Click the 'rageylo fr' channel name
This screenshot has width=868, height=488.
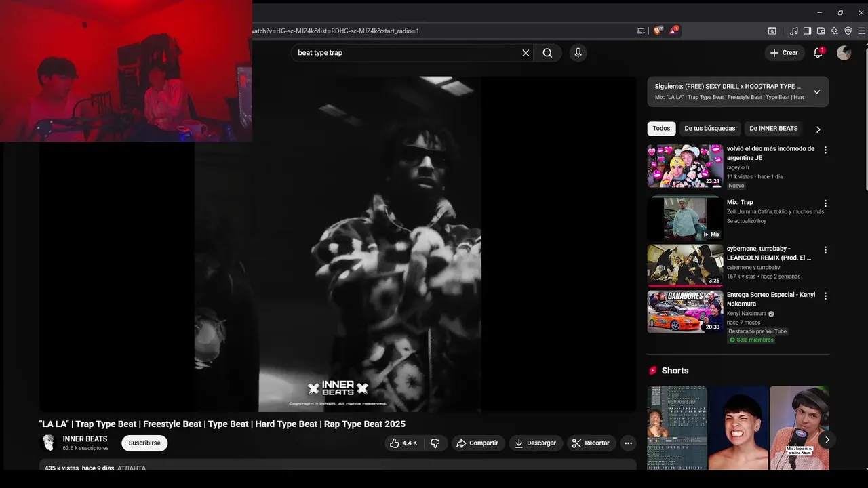[x=738, y=167]
